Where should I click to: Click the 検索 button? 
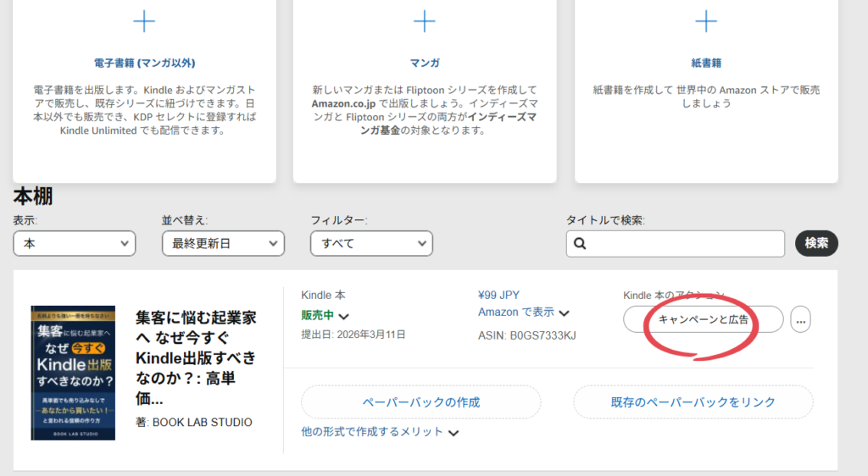pyautogui.click(x=816, y=243)
